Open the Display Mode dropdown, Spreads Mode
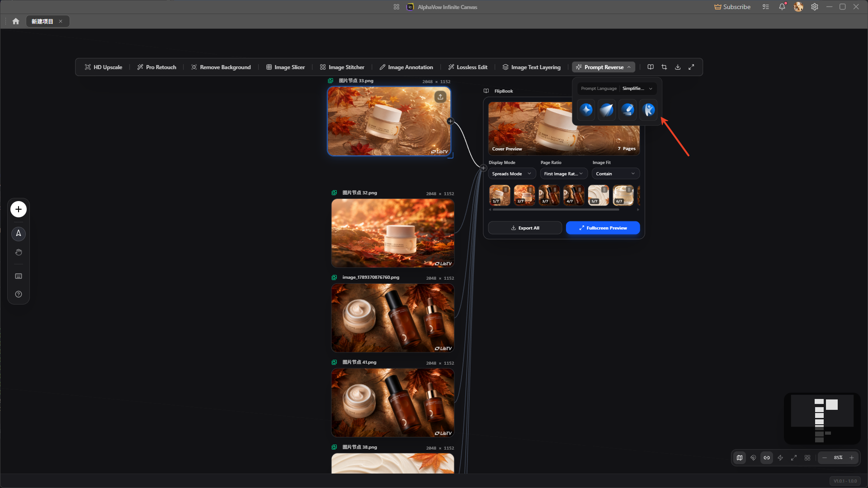 click(512, 174)
